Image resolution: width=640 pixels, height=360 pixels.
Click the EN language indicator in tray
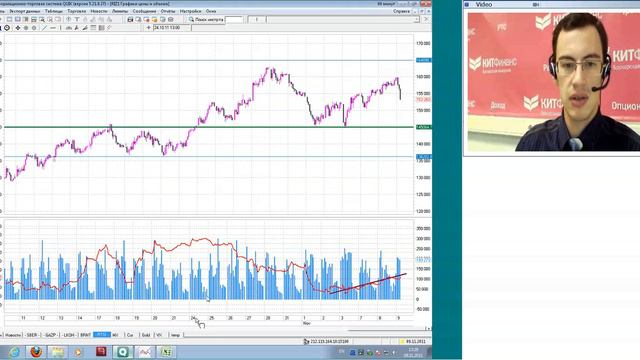[341, 352]
